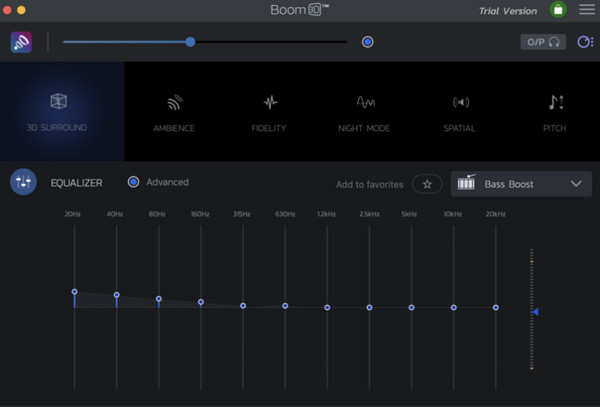Click the yellow minimize window button

[21, 10]
